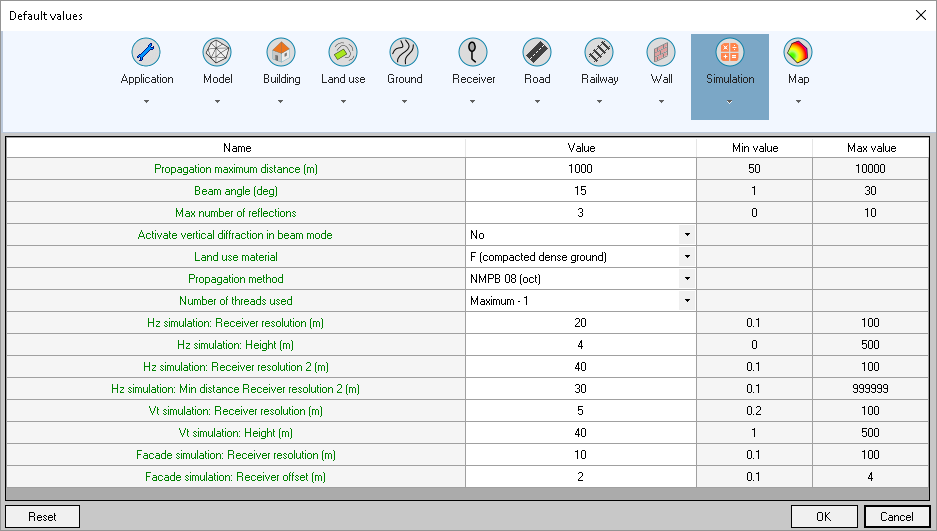Click the Facade offset max value 4

pos(871,477)
